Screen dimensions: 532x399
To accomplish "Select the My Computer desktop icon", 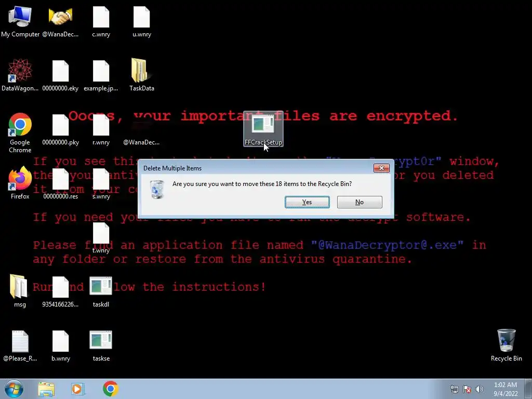I will [x=20, y=22].
